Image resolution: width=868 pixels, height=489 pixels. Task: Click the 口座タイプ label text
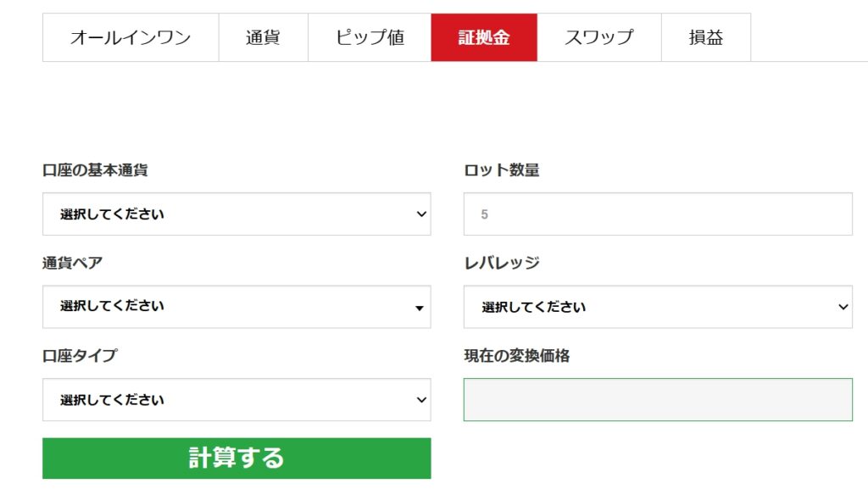80,356
